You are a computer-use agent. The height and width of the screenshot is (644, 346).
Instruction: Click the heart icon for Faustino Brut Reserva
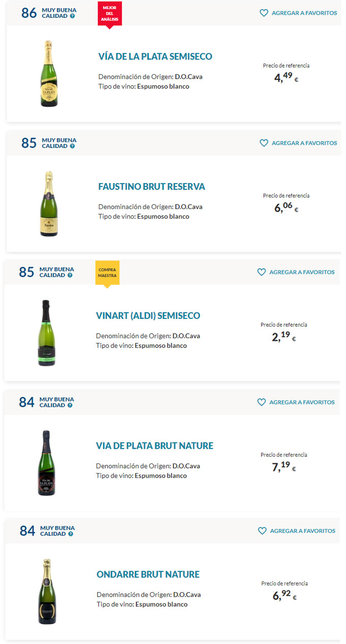click(x=264, y=143)
